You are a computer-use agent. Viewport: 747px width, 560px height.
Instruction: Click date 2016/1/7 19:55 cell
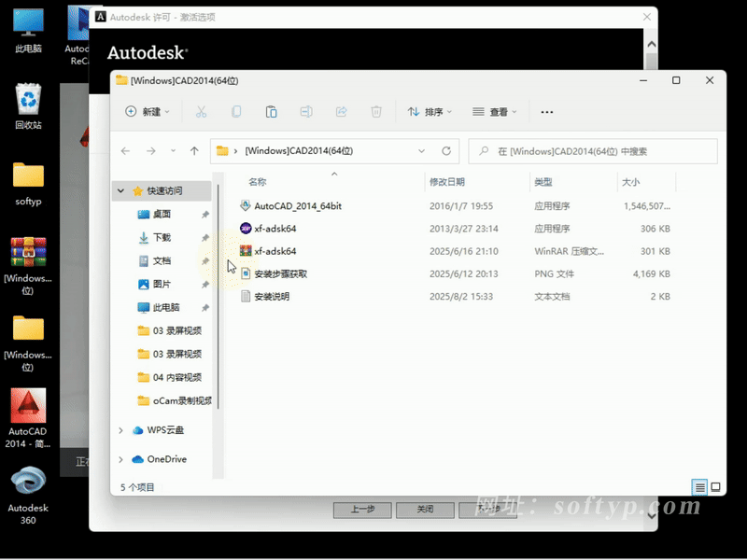pyautogui.click(x=461, y=206)
